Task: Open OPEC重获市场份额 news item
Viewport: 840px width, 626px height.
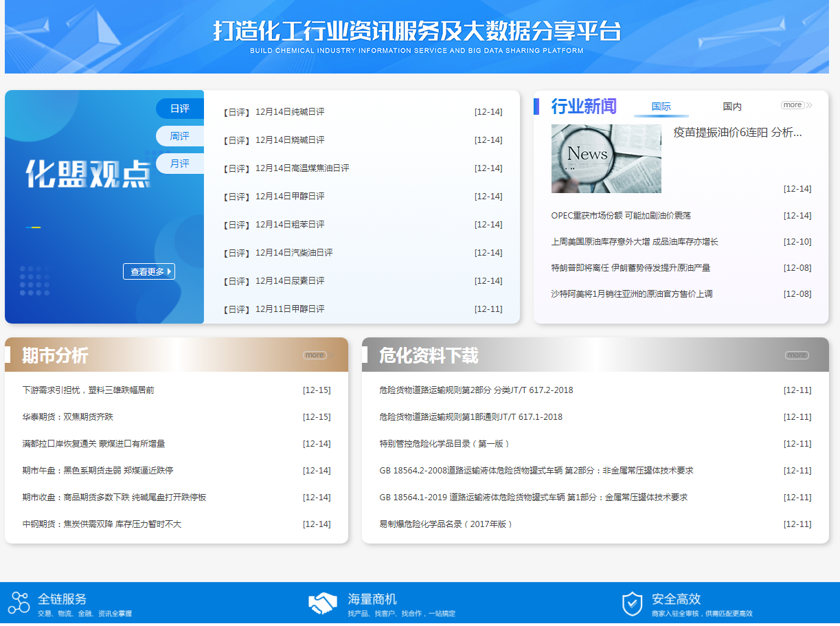Action: (621, 216)
